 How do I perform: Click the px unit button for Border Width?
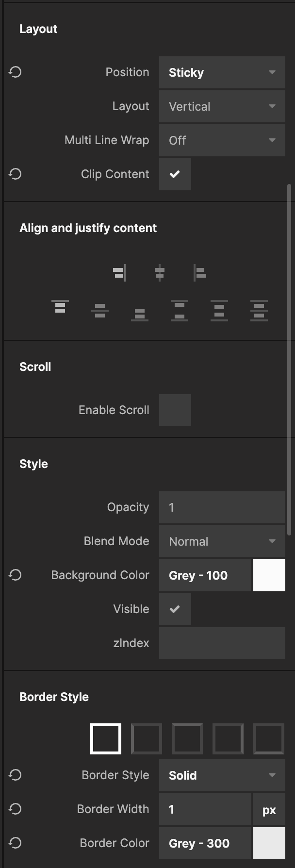(x=269, y=809)
